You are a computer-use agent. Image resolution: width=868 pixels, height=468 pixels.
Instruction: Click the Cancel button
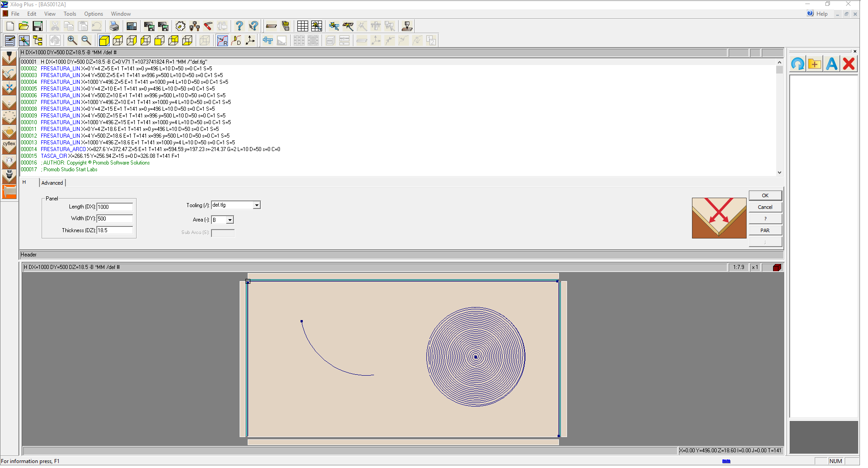tap(765, 207)
